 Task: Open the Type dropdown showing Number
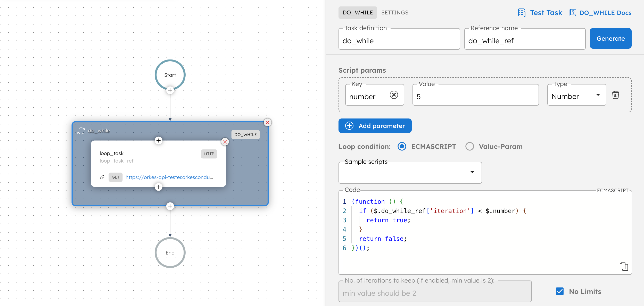576,95
